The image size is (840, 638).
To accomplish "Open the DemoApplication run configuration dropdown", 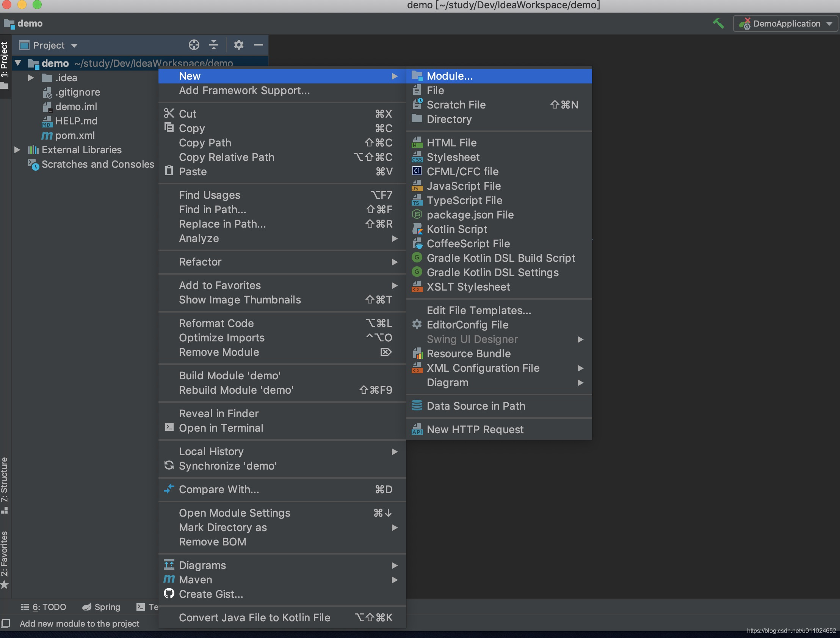I will click(785, 24).
